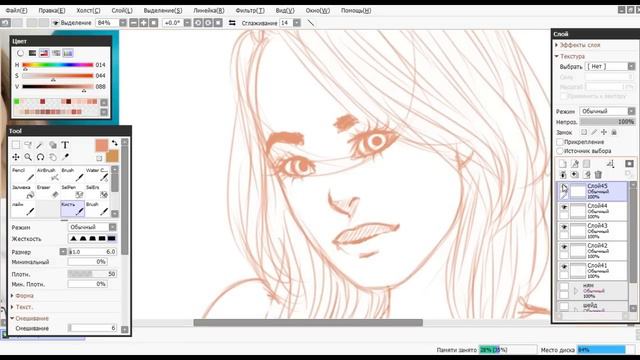This screenshot has height=360, width=640.
Task: Open layer blending Режим dropdown
Action: (x=631, y=111)
